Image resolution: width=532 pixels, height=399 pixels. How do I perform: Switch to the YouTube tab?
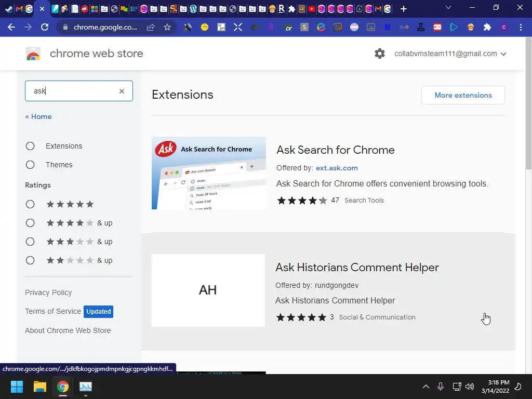point(312,9)
